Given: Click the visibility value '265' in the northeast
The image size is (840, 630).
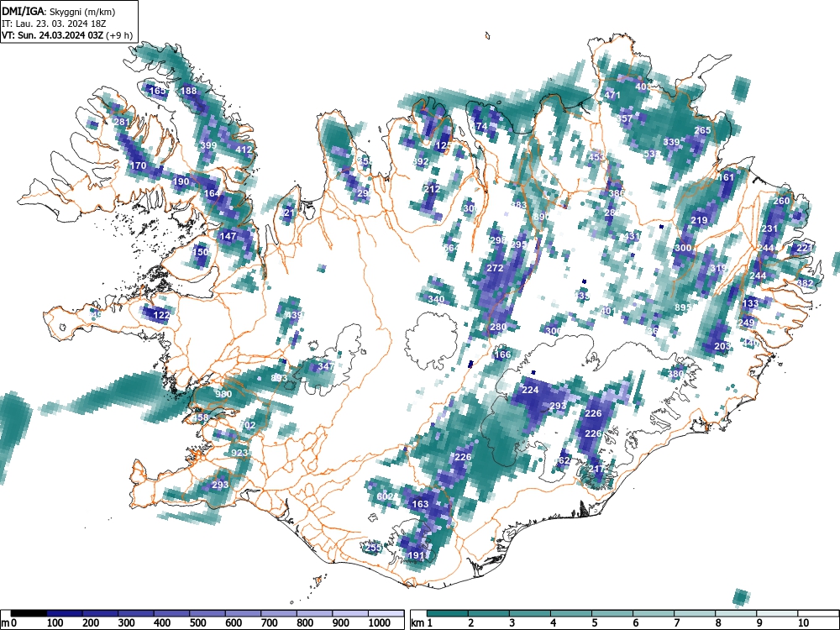Looking at the screenshot, I should tap(702, 130).
